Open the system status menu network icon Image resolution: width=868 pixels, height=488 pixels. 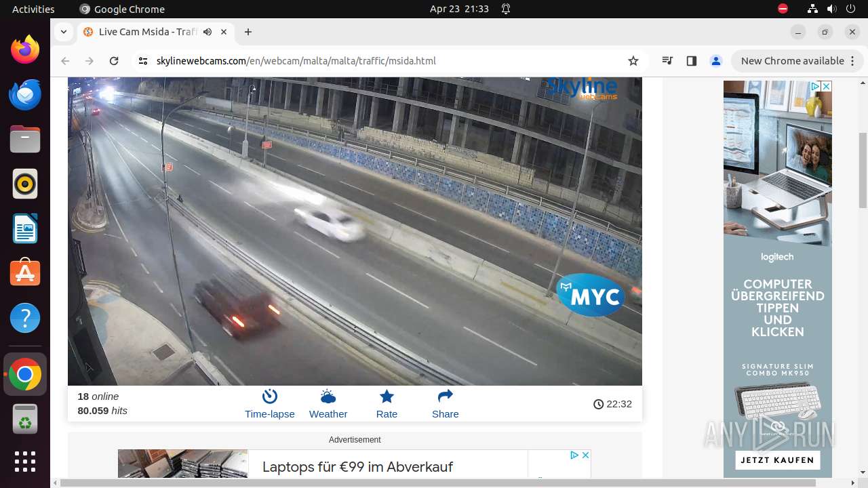(x=813, y=9)
